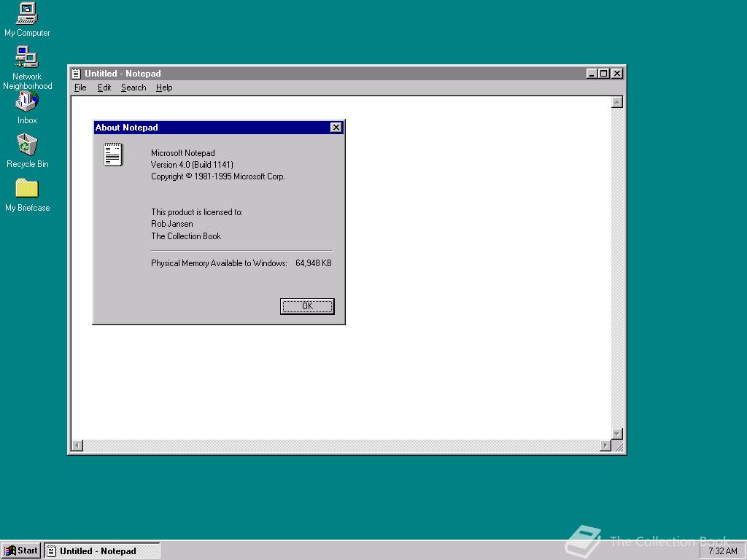Open the Edit menu
Image resolution: width=747 pixels, height=560 pixels.
(x=104, y=87)
